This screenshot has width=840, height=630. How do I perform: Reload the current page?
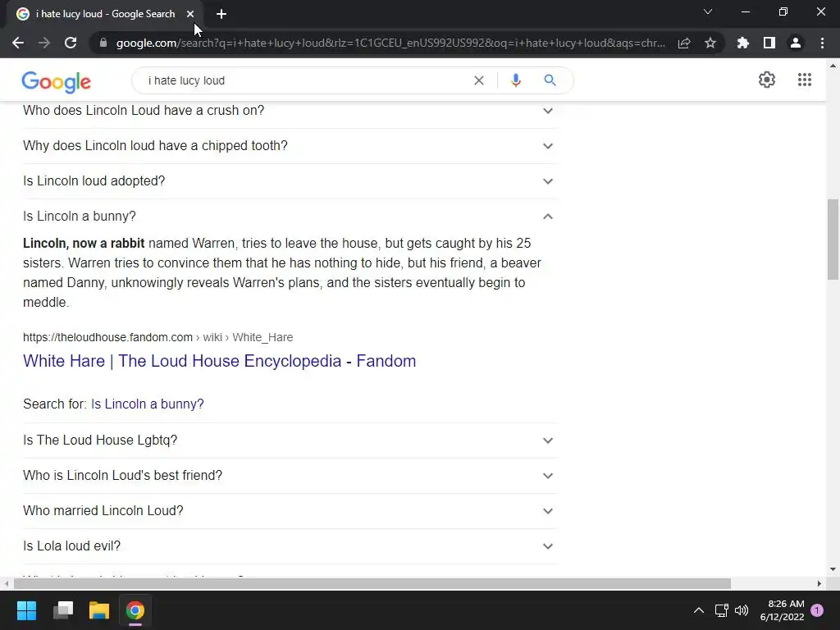pyautogui.click(x=71, y=43)
